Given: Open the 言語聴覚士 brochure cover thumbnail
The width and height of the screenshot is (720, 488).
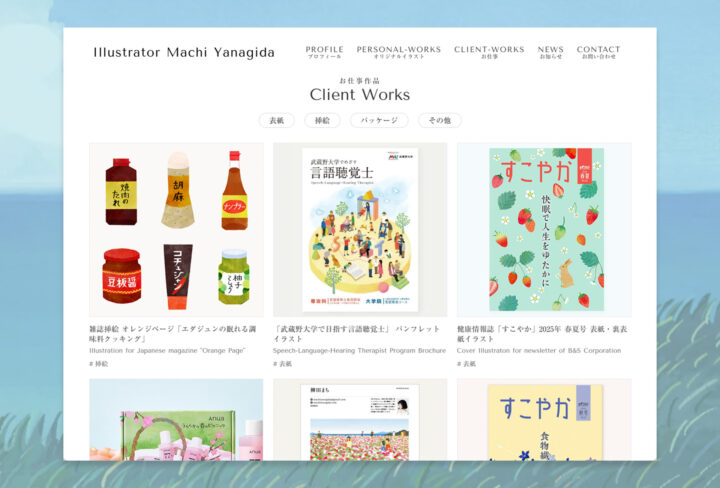Looking at the screenshot, I should (360, 230).
